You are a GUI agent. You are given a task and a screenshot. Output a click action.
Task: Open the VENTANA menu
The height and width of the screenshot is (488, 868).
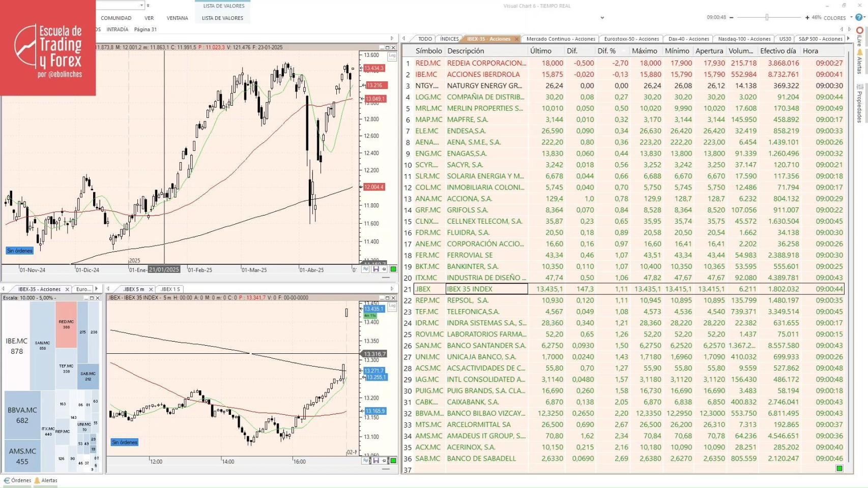click(177, 18)
